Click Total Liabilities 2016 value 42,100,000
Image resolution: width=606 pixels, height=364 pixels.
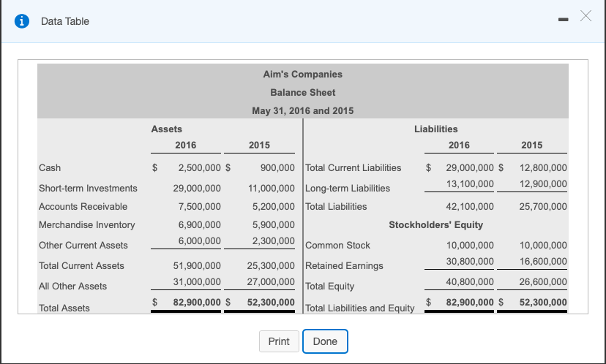pos(470,207)
